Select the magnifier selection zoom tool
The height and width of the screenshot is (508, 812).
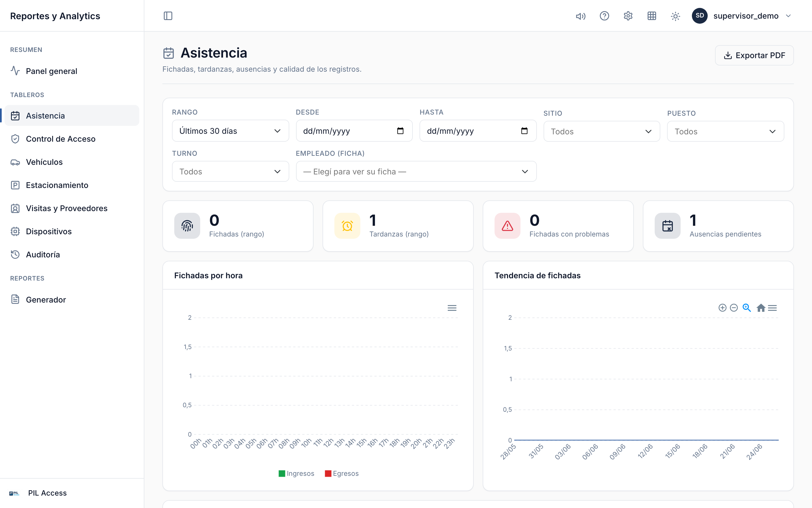(x=747, y=308)
